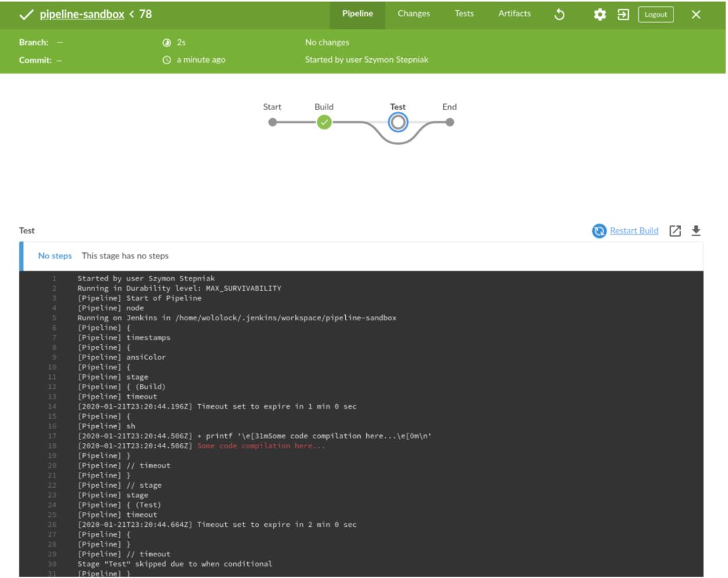Open the pipeline-sandbox project link
Viewport: 728px width, 578px height.
[82, 14]
